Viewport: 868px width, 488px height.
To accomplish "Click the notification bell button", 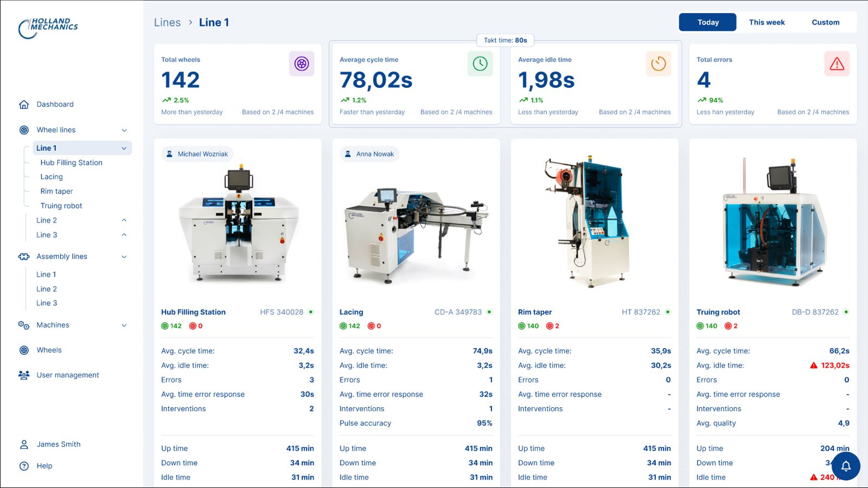I will (x=846, y=466).
